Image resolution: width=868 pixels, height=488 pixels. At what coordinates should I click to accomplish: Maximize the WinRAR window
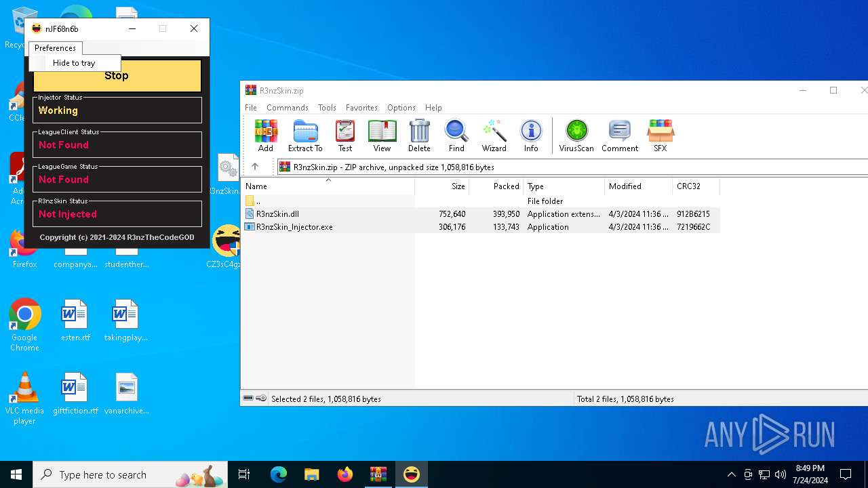[833, 90]
